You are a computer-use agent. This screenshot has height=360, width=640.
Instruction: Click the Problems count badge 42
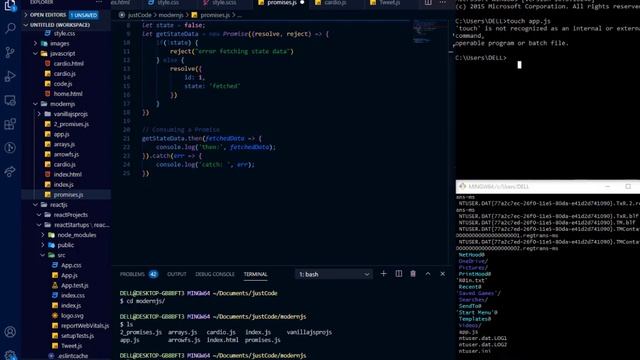click(x=153, y=274)
